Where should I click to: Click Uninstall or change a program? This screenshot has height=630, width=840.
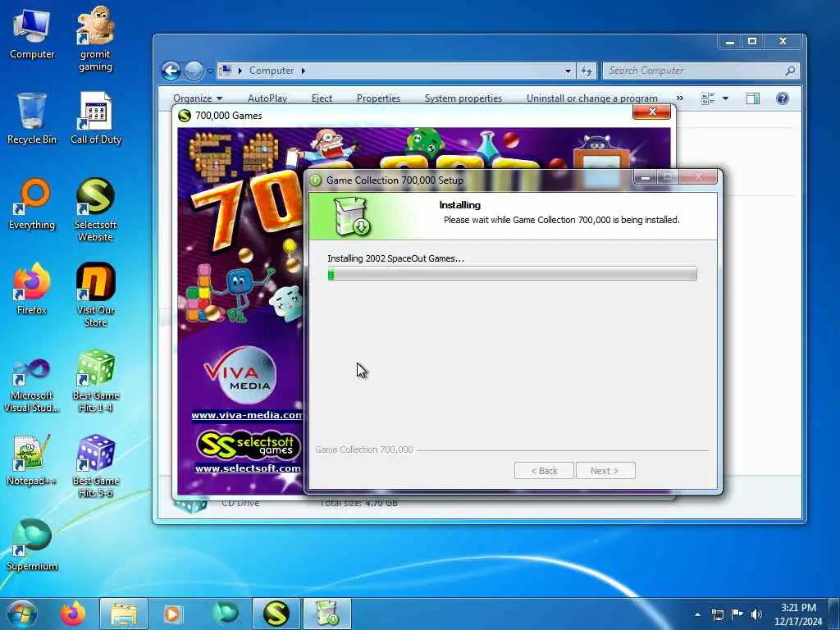click(x=592, y=98)
